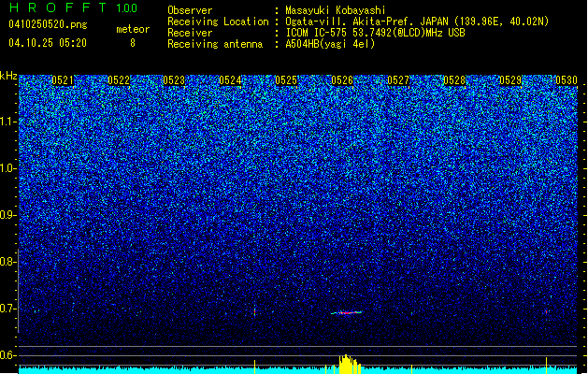Image resolution: width=588 pixels, height=374 pixels.
Task: Click the meteor count value 8
Action: tap(133, 43)
